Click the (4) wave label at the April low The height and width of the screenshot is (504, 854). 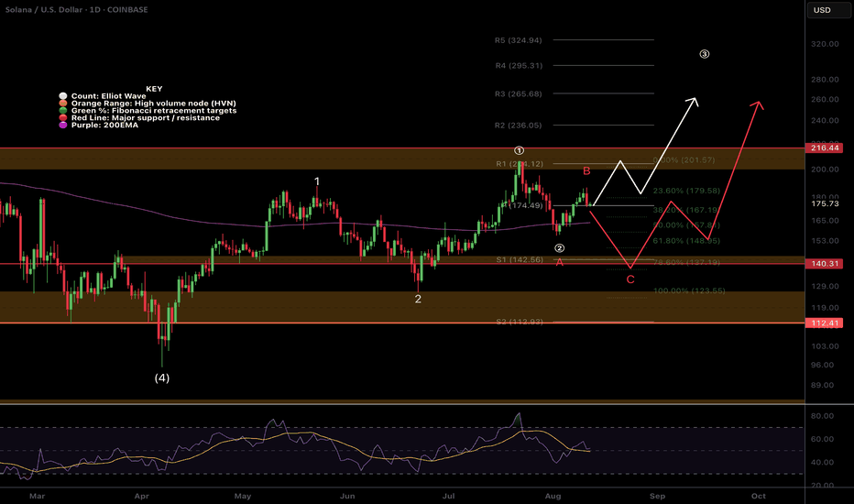(162, 378)
